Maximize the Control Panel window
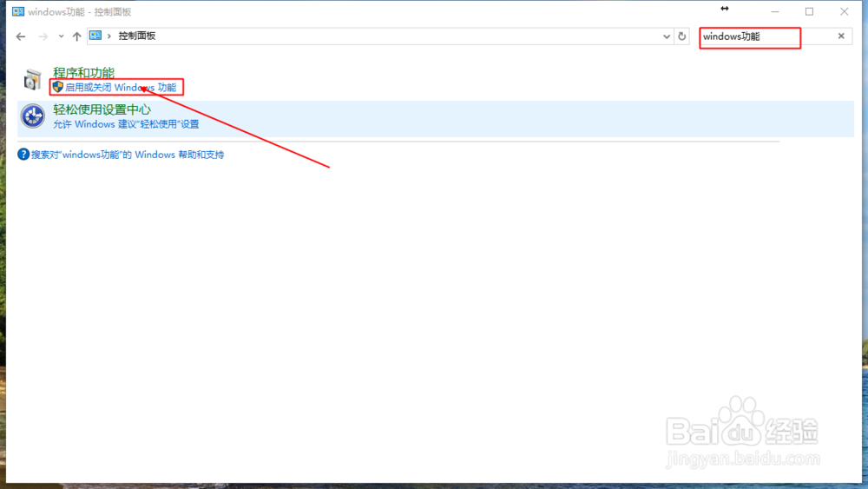 click(x=809, y=11)
